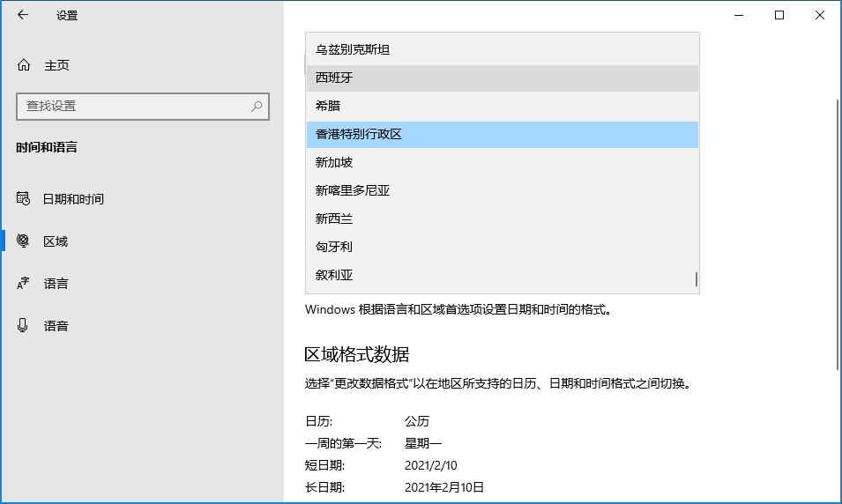Focus the 查找设置 search box

(x=143, y=107)
